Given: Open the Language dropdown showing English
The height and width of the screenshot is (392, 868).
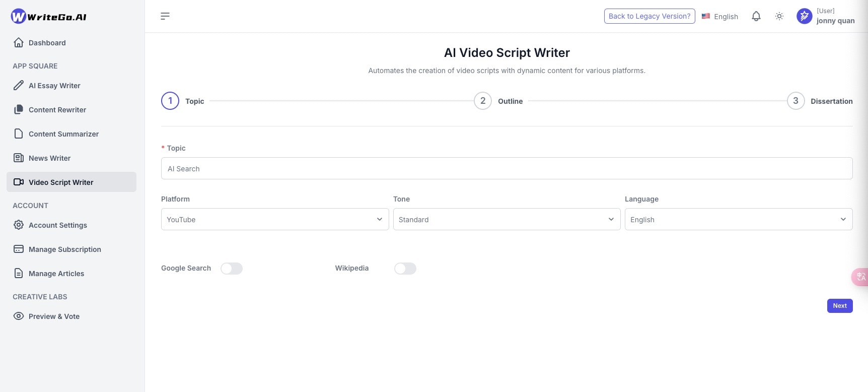Looking at the screenshot, I should (x=739, y=219).
